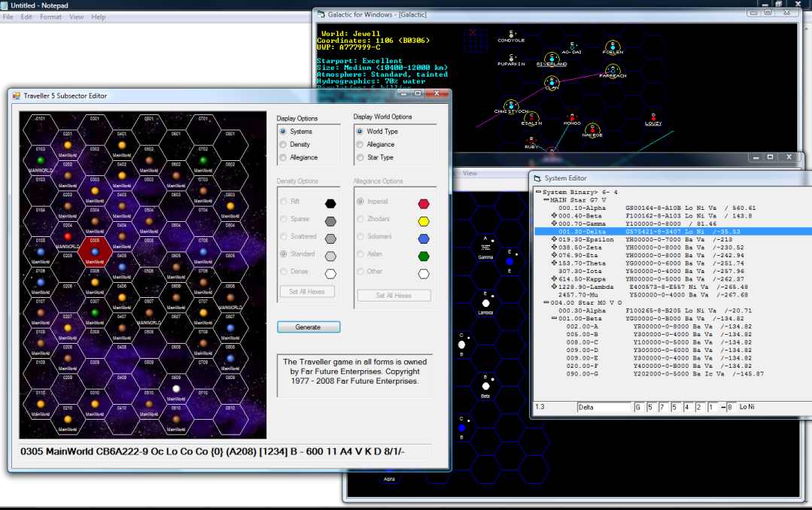Click the Delta name field in System Editor
812x510 pixels.
tap(604, 408)
